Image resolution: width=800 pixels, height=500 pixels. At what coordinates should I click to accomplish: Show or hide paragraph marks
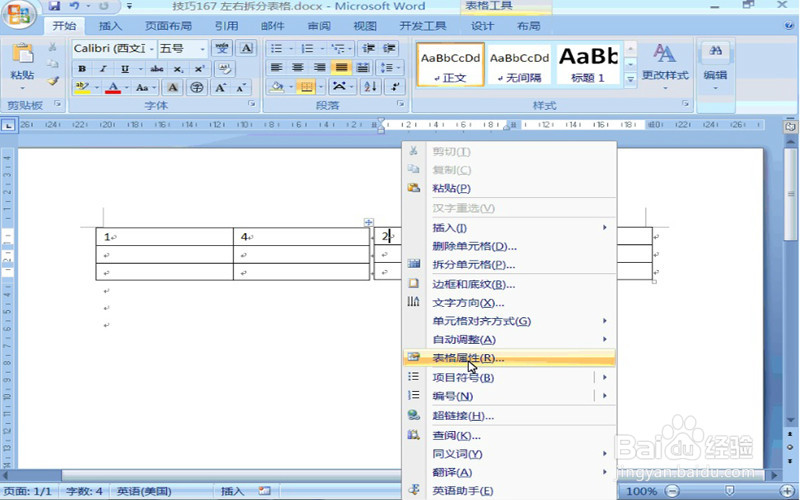[x=395, y=87]
